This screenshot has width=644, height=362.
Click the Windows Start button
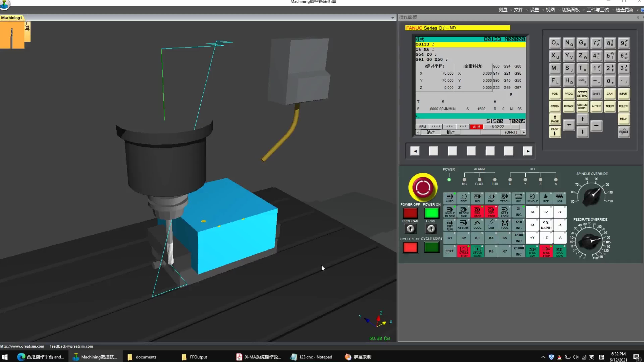coord(5,357)
